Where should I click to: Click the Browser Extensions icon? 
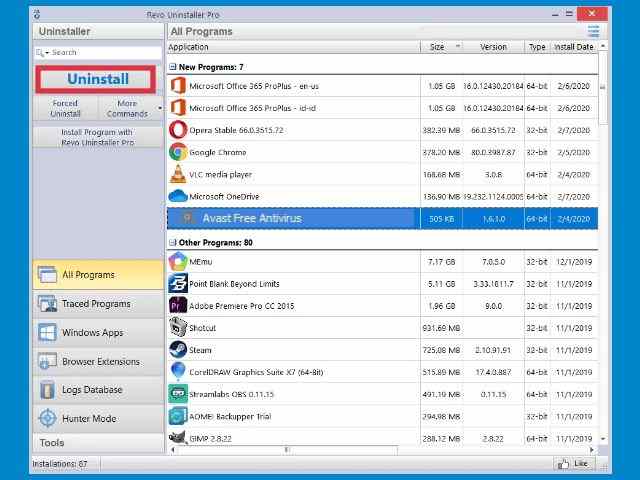pyautogui.click(x=47, y=361)
